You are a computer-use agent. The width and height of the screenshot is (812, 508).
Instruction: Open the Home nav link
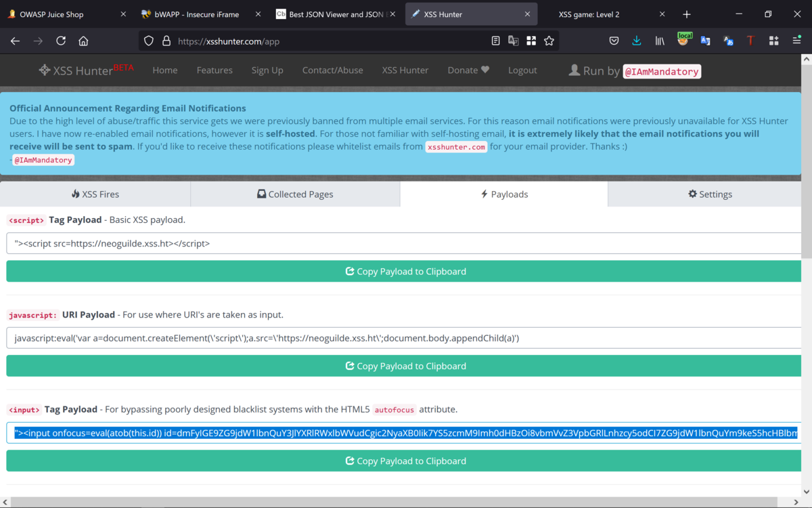165,70
